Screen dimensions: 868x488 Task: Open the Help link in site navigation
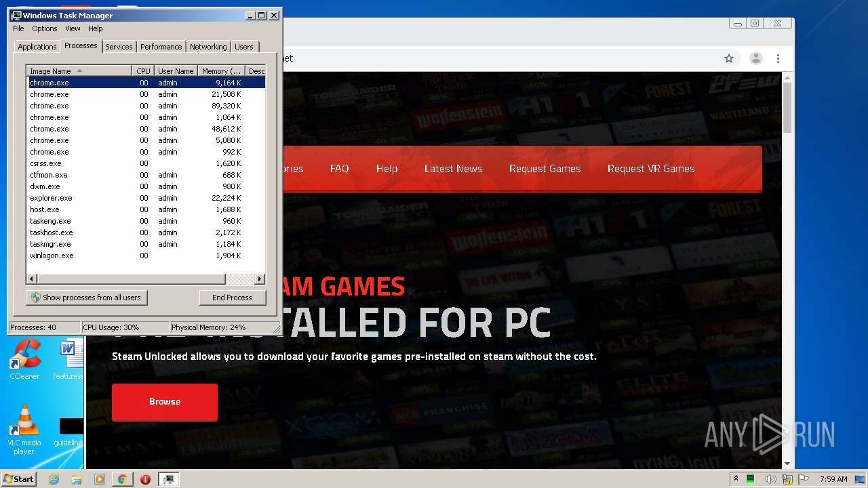[x=387, y=169]
